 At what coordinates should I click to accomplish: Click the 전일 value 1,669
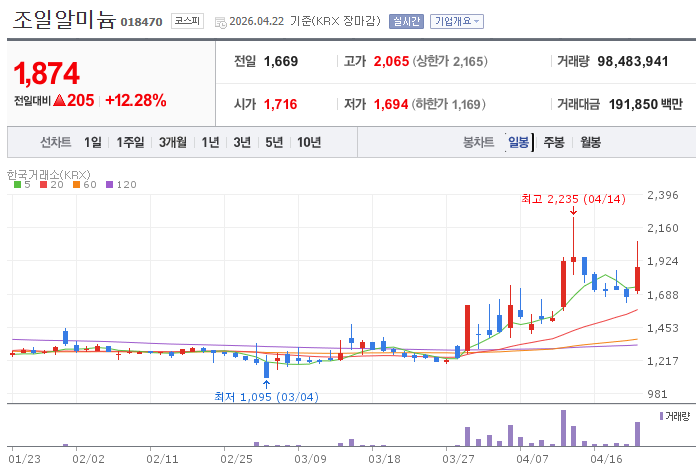[x=281, y=61]
